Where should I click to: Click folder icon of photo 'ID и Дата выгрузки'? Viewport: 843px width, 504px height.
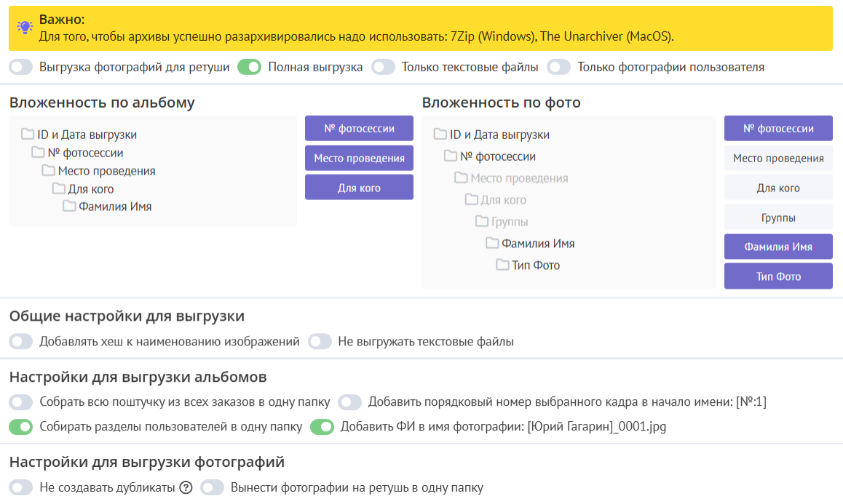click(440, 135)
